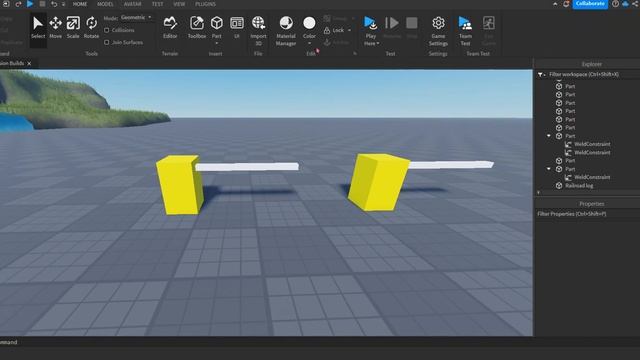Open the VIEW ribbon tab
Image resolution: width=640 pixels, height=360 pixels.
[x=179, y=4]
